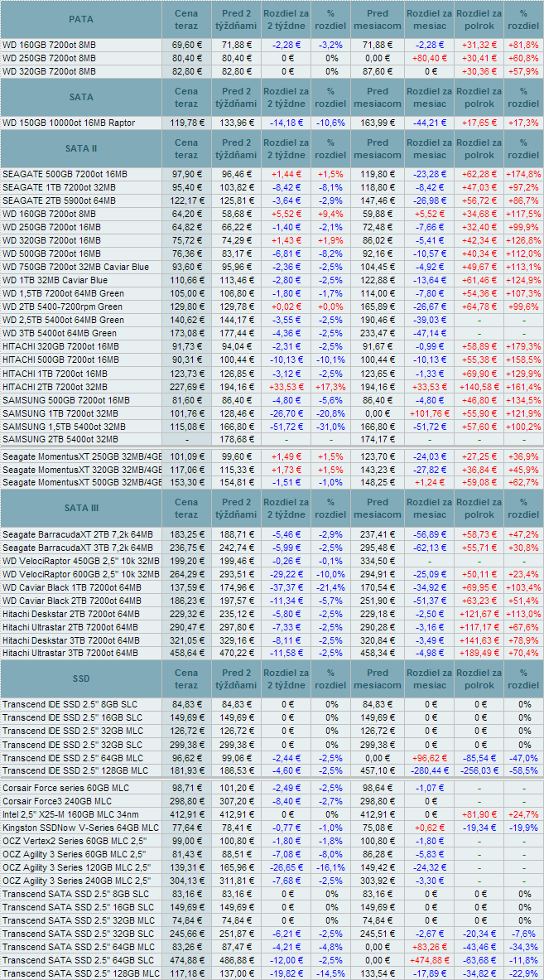
Task: Click Rozdiel za polrok header in SSD section
Action: (x=479, y=678)
